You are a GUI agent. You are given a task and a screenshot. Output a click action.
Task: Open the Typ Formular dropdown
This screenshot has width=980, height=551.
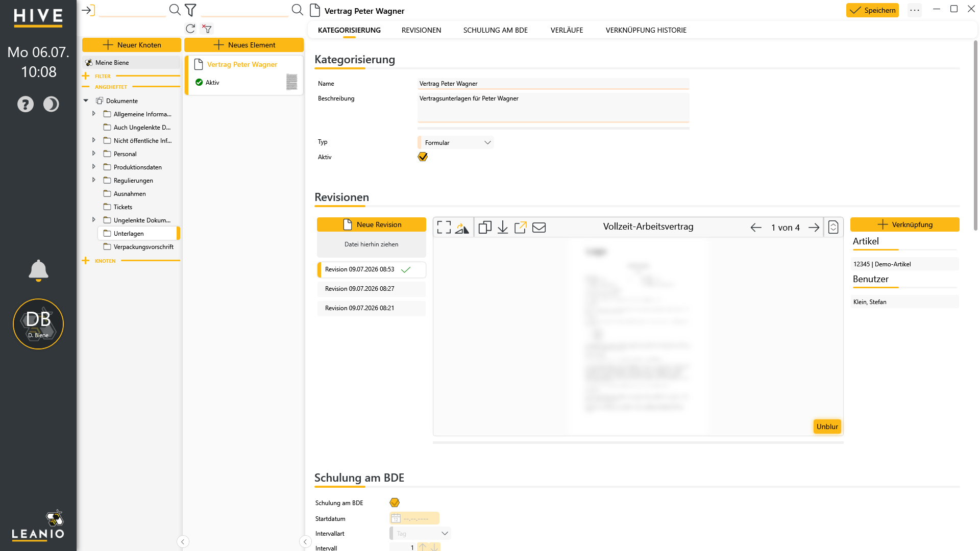(456, 143)
